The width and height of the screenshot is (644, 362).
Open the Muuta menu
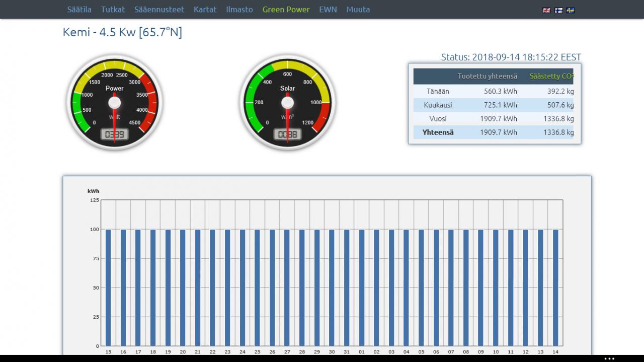(358, 10)
